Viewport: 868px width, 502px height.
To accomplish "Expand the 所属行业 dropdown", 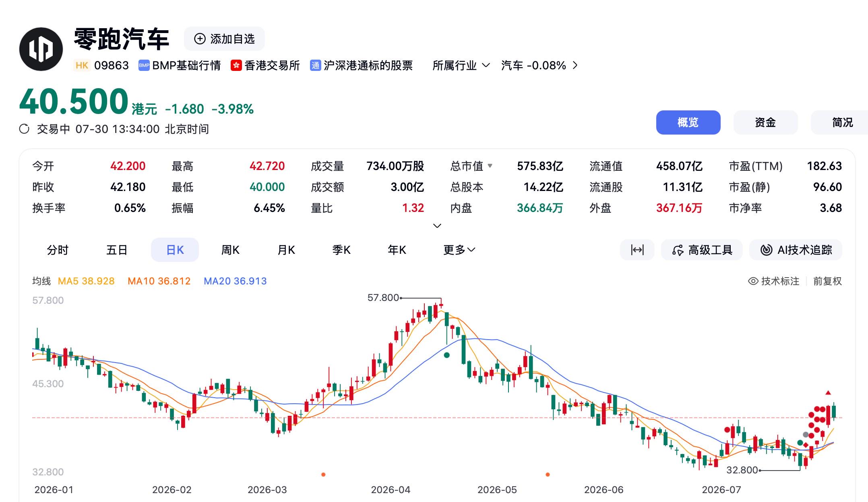I will pyautogui.click(x=461, y=65).
